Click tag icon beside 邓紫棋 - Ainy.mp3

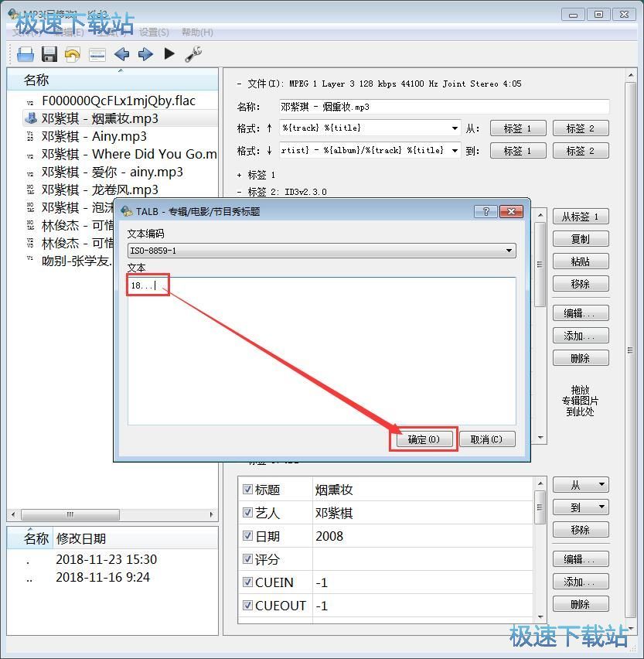pos(30,136)
